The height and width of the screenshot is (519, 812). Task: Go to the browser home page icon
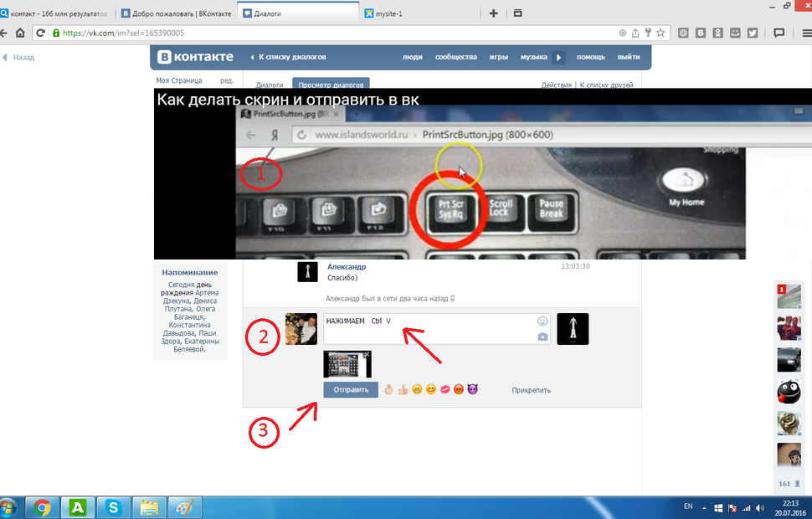pyautogui.click(x=20, y=33)
